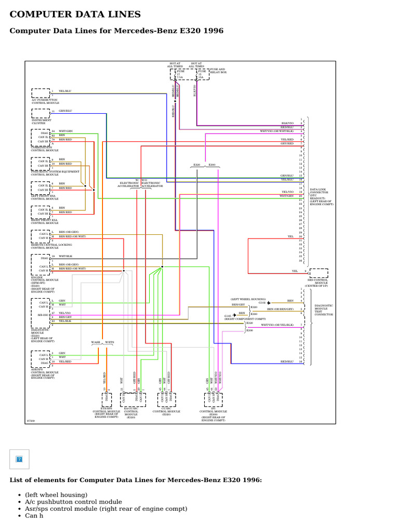The width and height of the screenshot is (399, 532).
Task: Open the computer data lines wiring diagram image
Action: [180, 242]
